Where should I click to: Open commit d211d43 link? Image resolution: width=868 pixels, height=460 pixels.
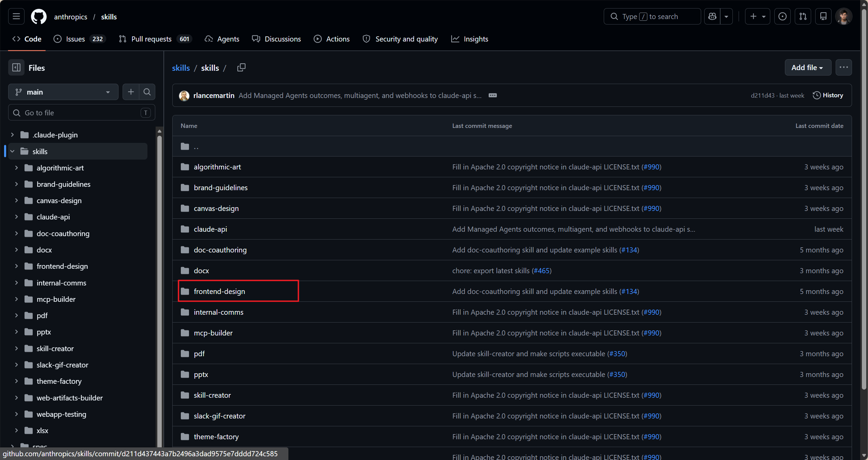(x=762, y=96)
